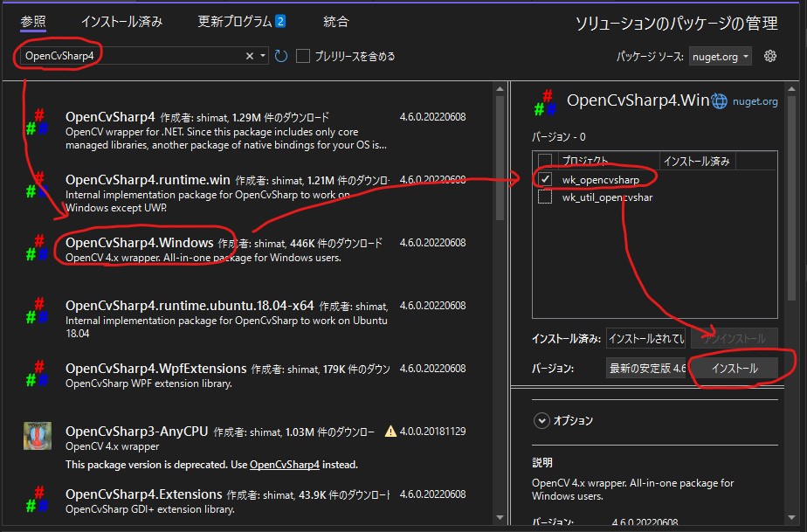
Task: Toggle the select-all projects checkbox
Action: [x=544, y=161]
